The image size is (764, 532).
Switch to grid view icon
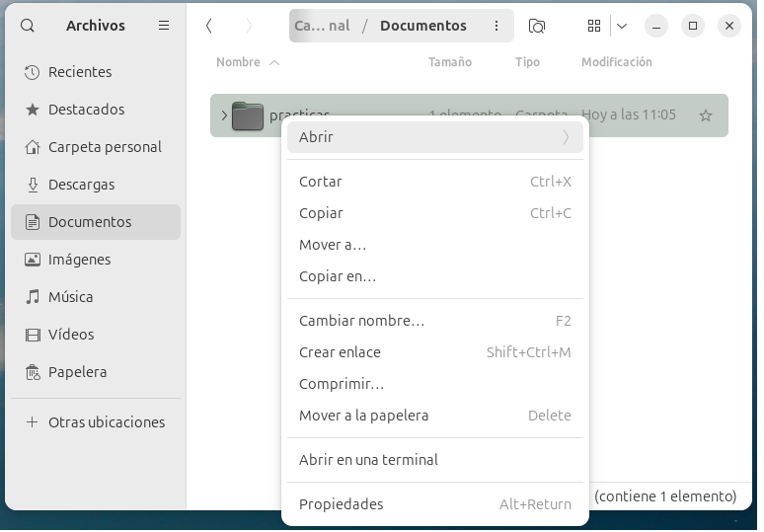(594, 26)
